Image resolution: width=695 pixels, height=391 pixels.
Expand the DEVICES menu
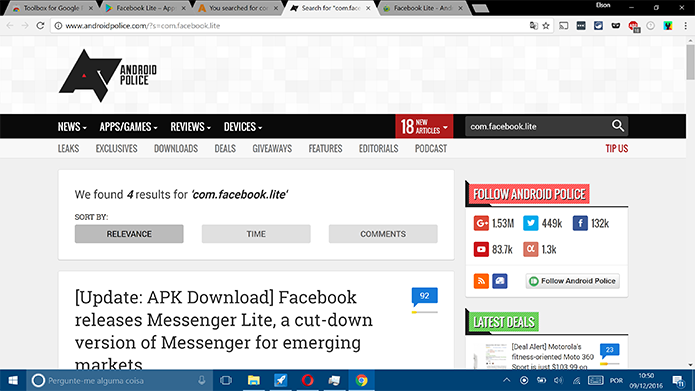(243, 127)
